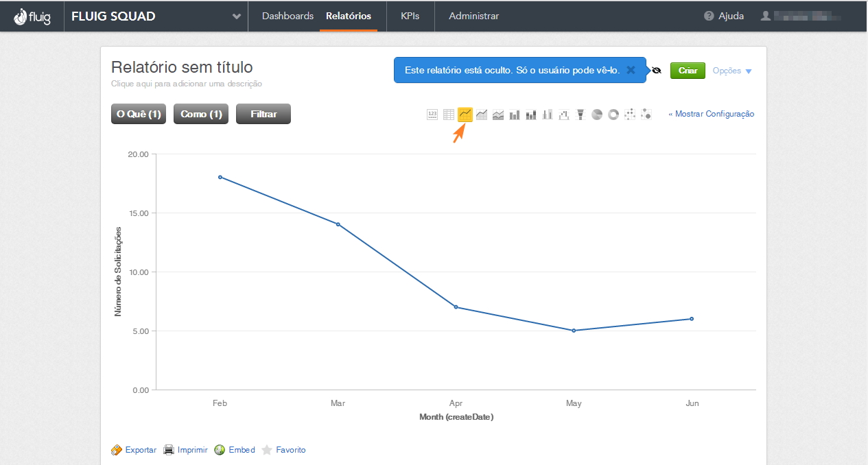
Task: Choose the area chart icon
Action: tap(482, 115)
